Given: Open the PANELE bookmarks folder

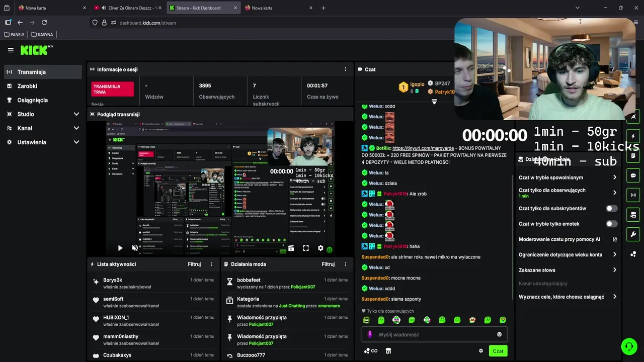Looking at the screenshot, I should point(15,35).
